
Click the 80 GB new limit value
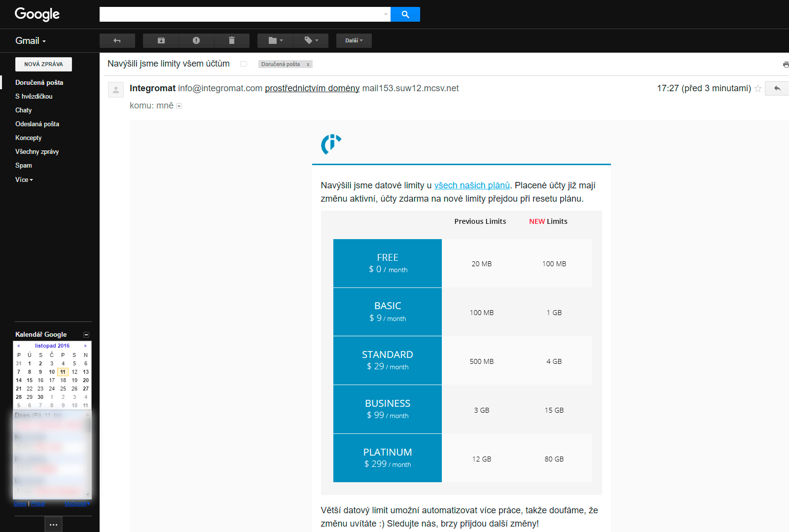pyautogui.click(x=554, y=459)
